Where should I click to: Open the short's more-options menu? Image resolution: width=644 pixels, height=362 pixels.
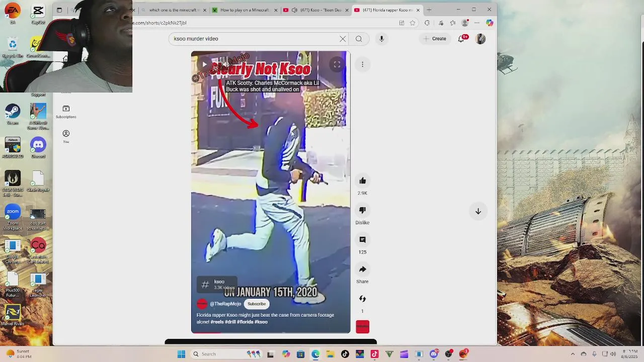362,64
